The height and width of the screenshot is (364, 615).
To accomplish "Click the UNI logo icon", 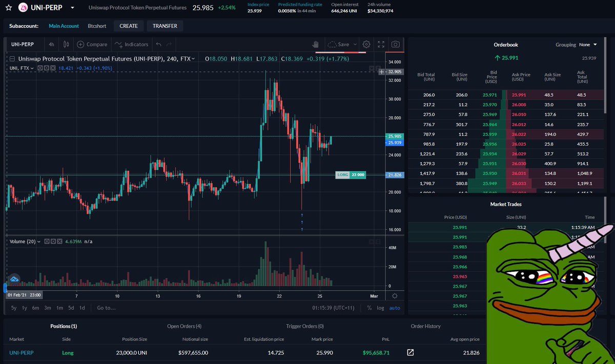I will pos(23,8).
